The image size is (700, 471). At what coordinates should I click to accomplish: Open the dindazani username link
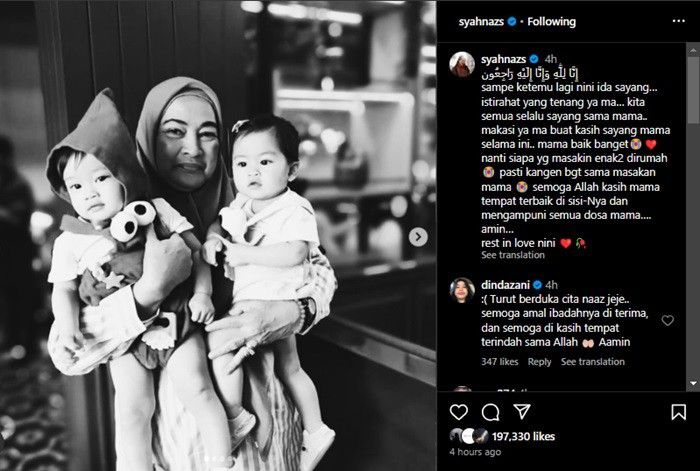[x=505, y=285]
